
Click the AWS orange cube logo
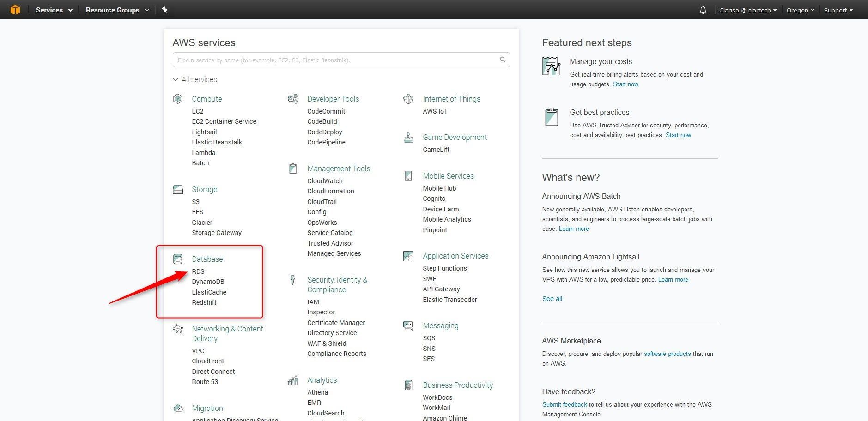[x=15, y=10]
